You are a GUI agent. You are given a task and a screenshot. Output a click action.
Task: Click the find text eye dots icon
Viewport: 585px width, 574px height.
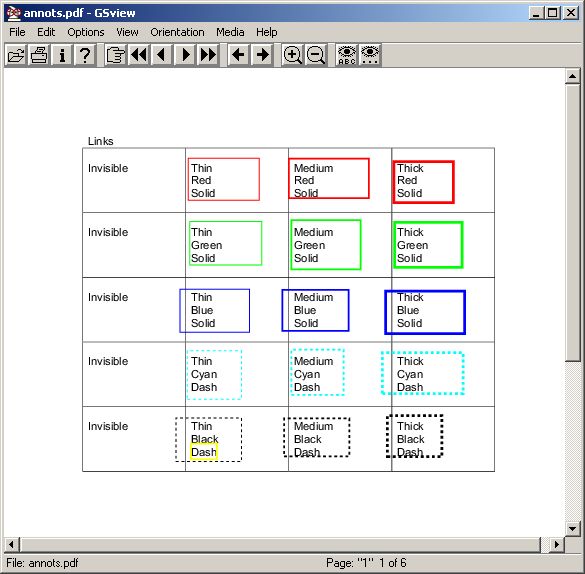[370, 55]
